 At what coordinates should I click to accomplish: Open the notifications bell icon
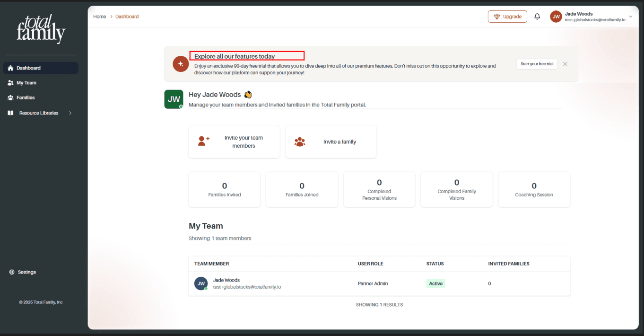tap(537, 17)
